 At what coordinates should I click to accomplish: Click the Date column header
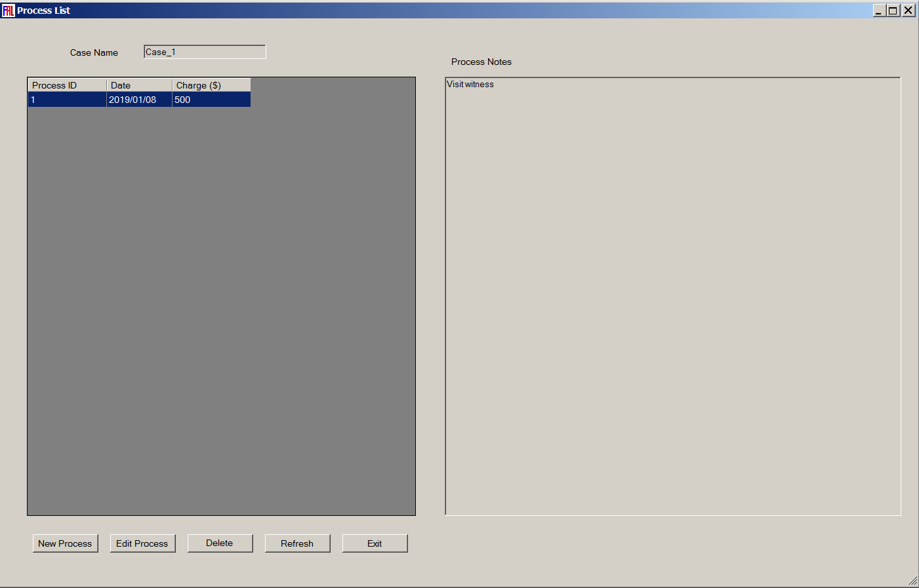[x=139, y=85]
